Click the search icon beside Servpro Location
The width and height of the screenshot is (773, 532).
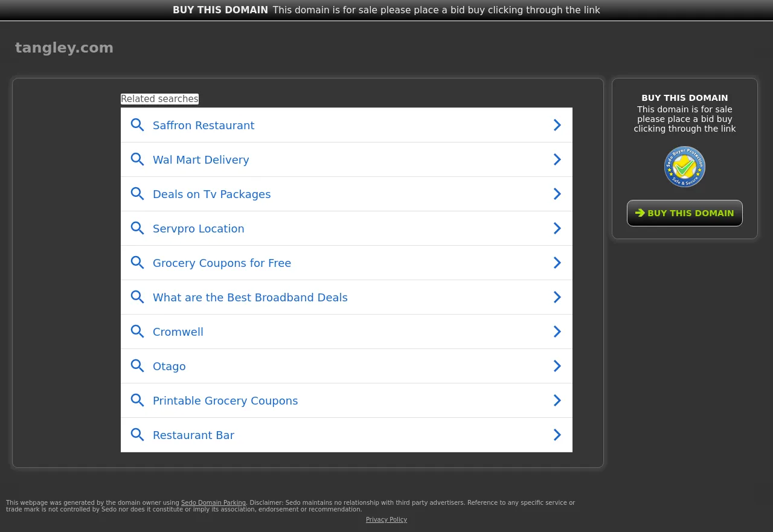pyautogui.click(x=138, y=228)
